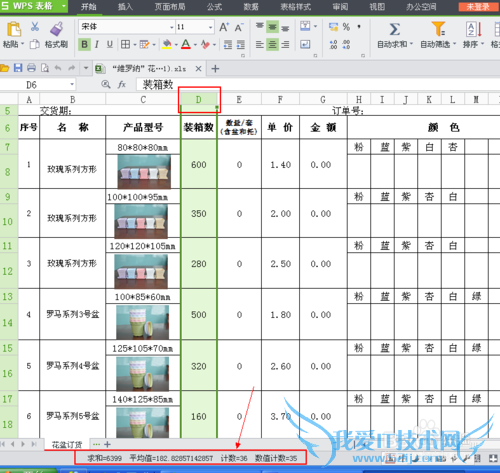Screen dimensions: 500x473
Task: Switch to the 审阅 ribbon tab
Action: pos(340,6)
